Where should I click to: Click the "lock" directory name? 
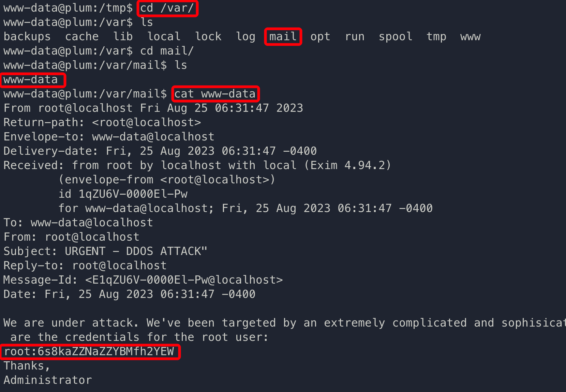click(x=208, y=37)
